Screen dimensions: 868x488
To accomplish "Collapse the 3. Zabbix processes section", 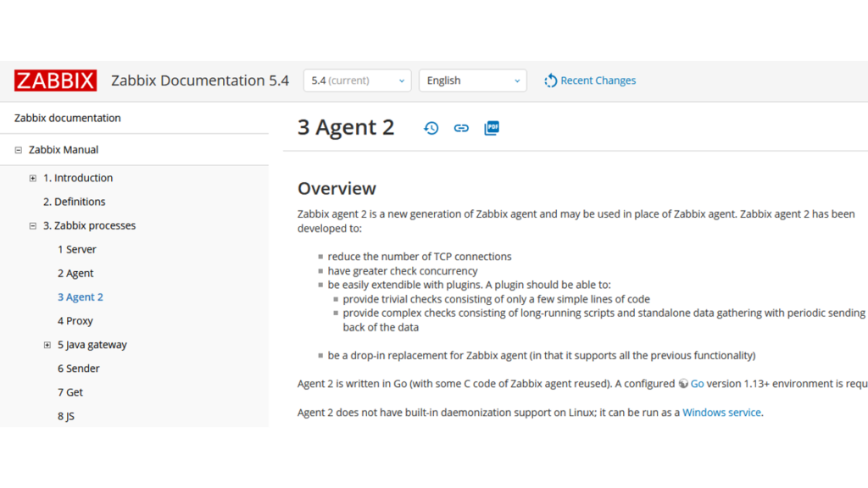I will [x=33, y=226].
